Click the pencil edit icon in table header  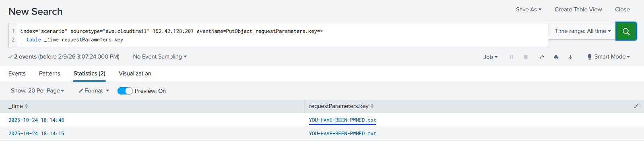tap(636, 106)
